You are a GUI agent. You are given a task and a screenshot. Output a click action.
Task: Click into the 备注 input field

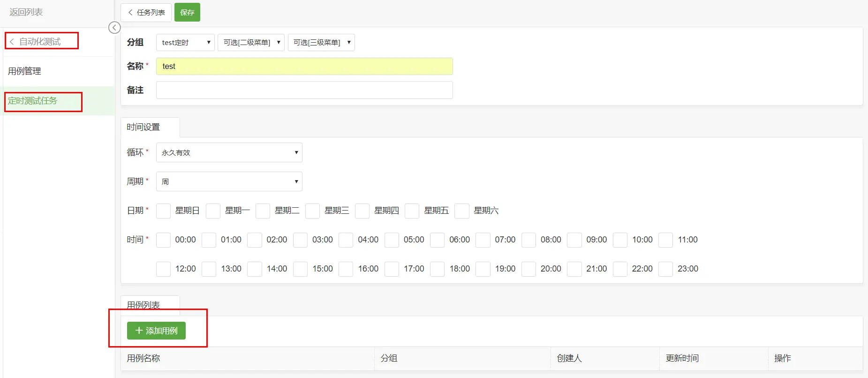(304, 90)
